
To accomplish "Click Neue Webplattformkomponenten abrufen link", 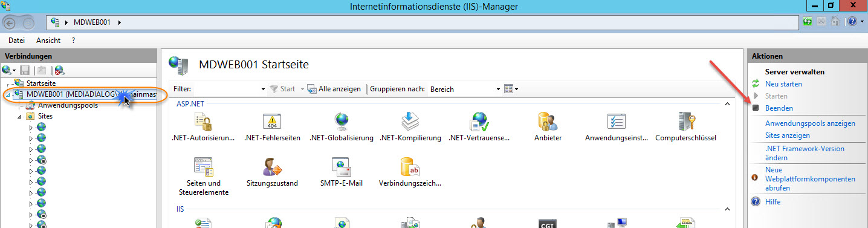I will tap(810, 179).
